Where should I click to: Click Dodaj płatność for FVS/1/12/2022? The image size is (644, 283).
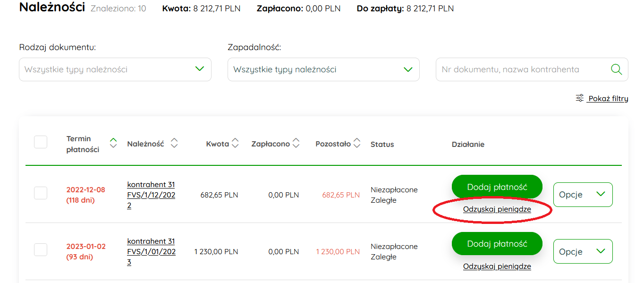tap(497, 187)
